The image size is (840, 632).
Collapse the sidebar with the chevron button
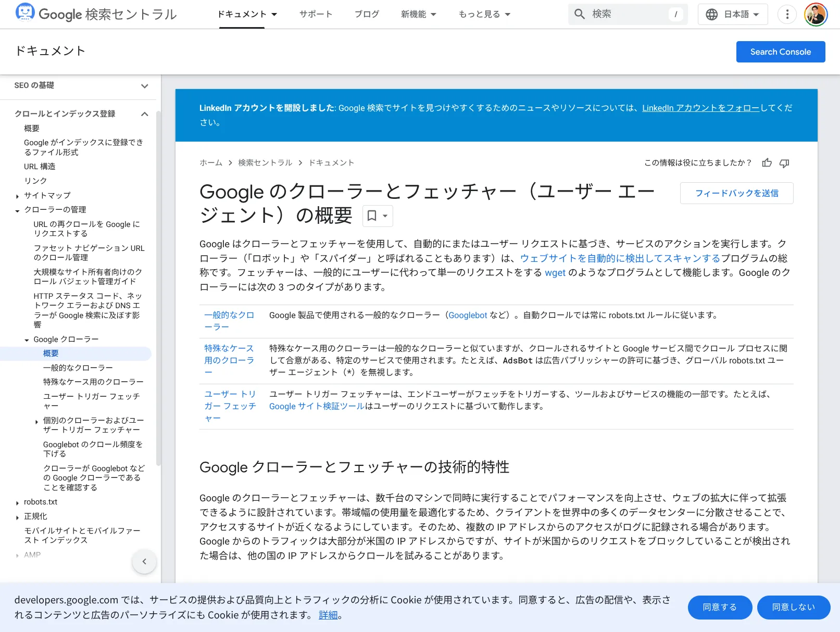point(144,561)
